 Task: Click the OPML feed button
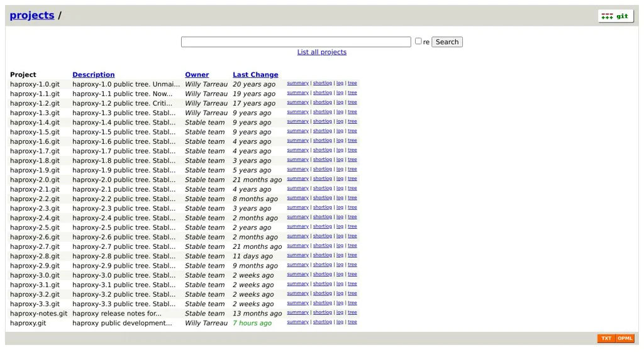[x=625, y=338]
